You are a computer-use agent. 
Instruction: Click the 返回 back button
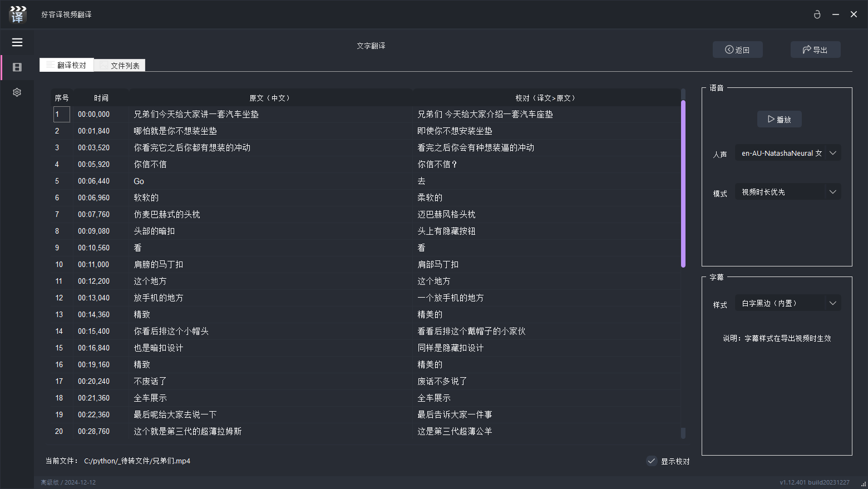737,50
